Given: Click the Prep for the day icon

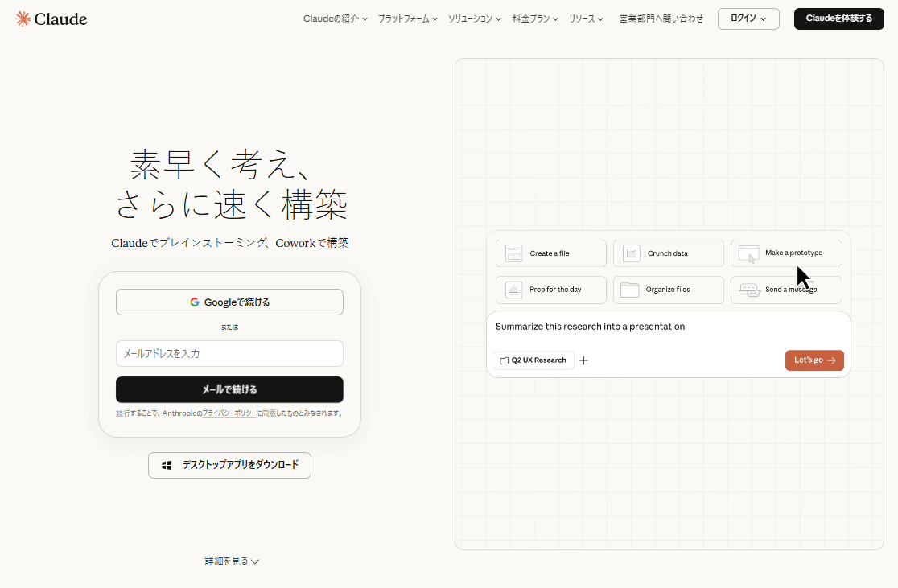Looking at the screenshot, I should (513, 290).
